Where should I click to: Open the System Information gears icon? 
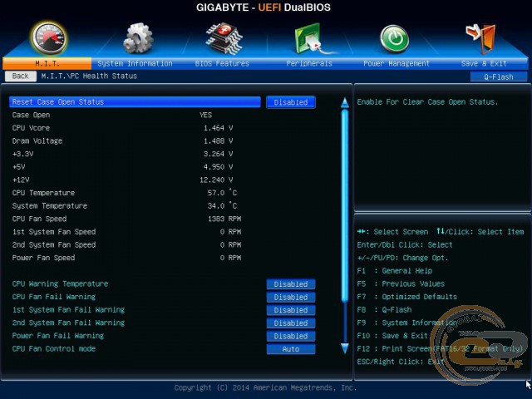[138, 38]
